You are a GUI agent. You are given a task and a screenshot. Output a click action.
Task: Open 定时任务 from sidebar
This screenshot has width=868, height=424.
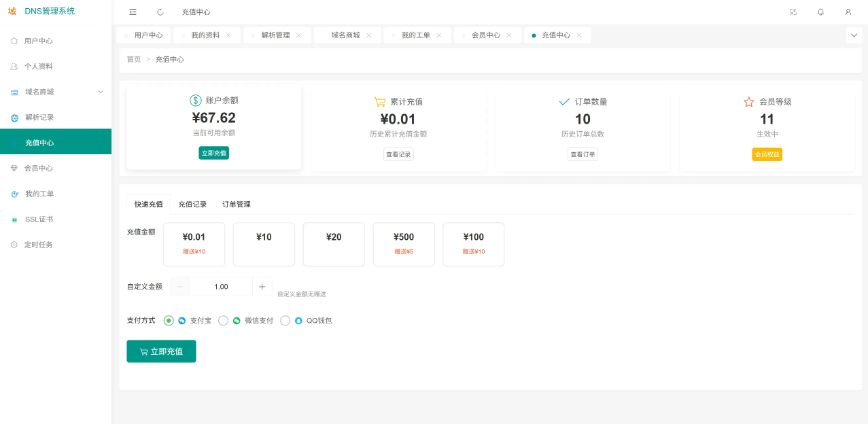point(38,245)
